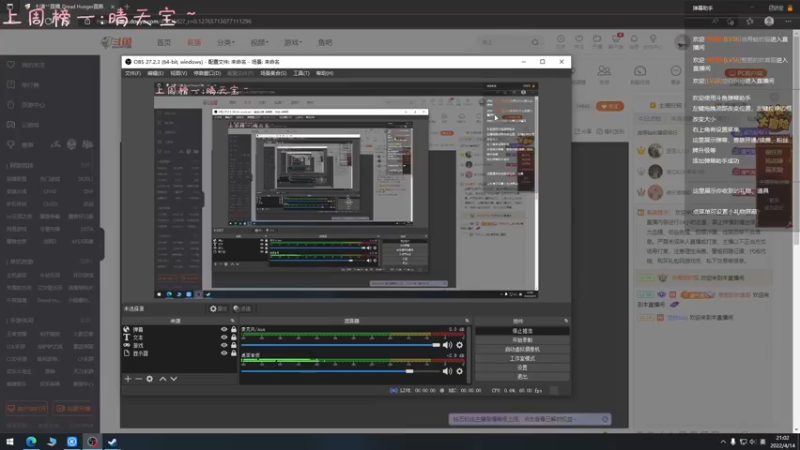800x450 pixels.
Task: Open OBS 设置 settings button in controls
Action: (x=522, y=368)
